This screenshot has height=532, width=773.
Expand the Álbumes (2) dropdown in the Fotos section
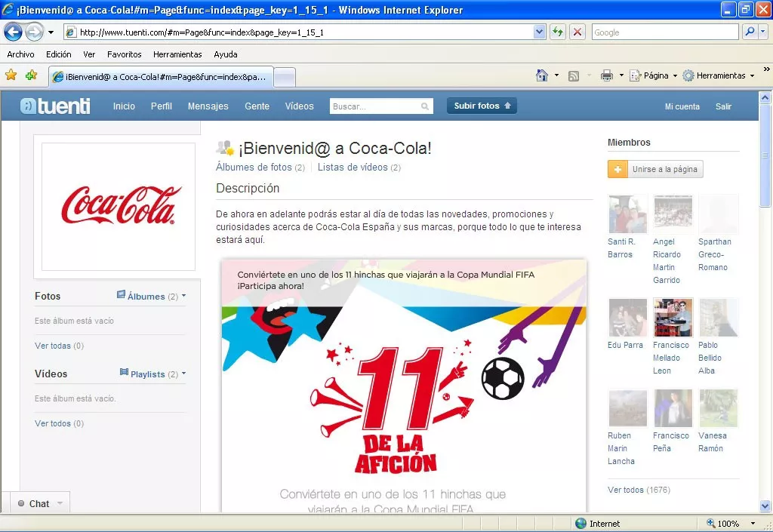(x=151, y=296)
